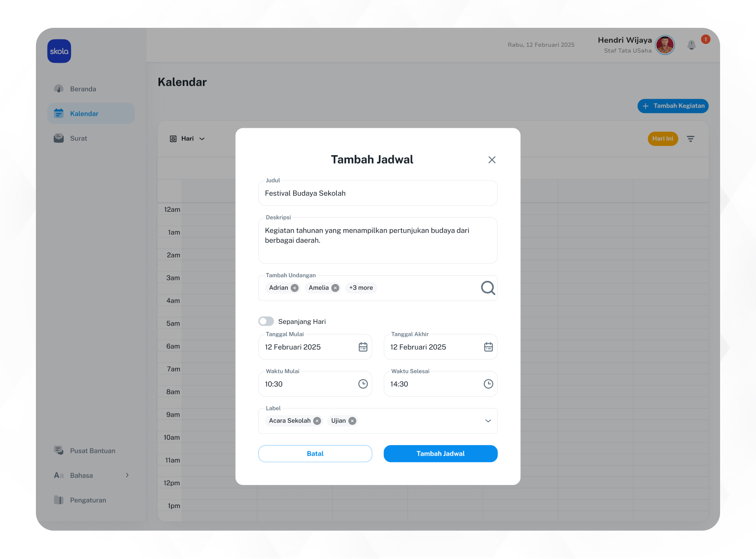This screenshot has height=559, width=756.
Task: Open the Tanggal Mulai calendar picker icon
Action: (x=363, y=347)
